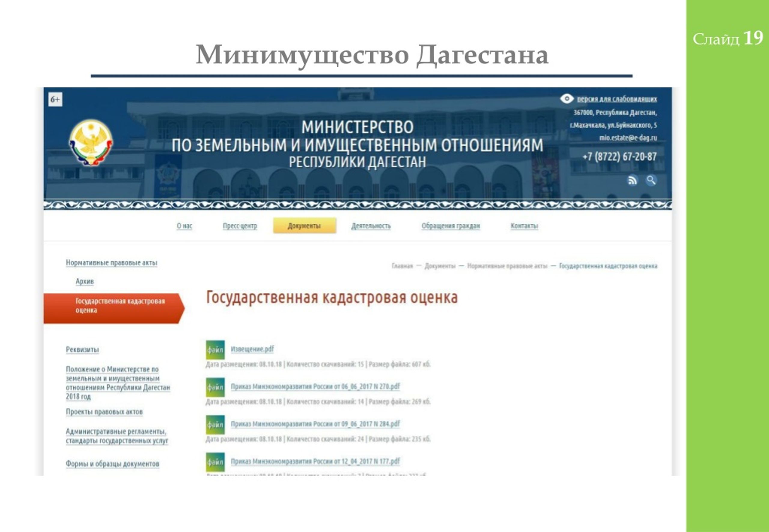Select Государственная кадастровая оценка sidebar item

tap(114, 308)
